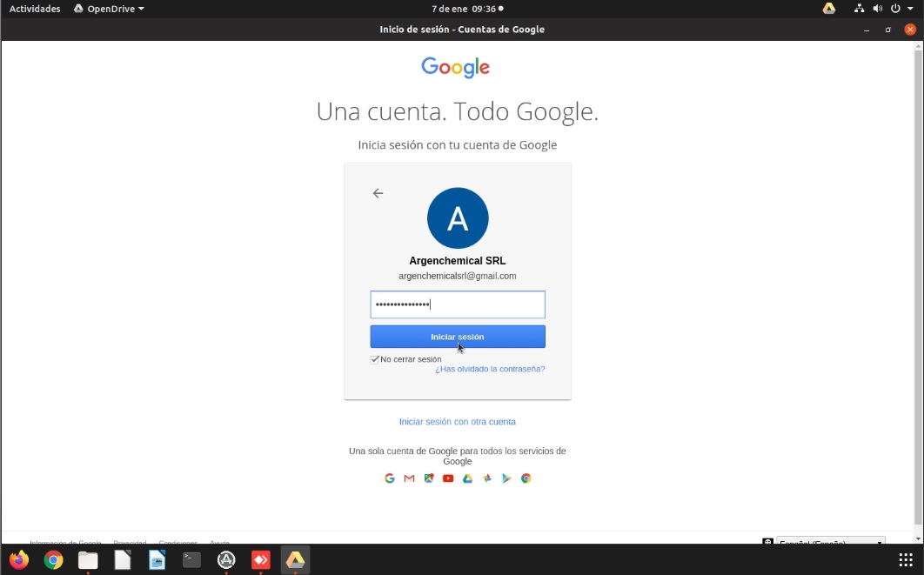The width and height of the screenshot is (924, 575).
Task: Open the Actividades overview
Action: (35, 9)
